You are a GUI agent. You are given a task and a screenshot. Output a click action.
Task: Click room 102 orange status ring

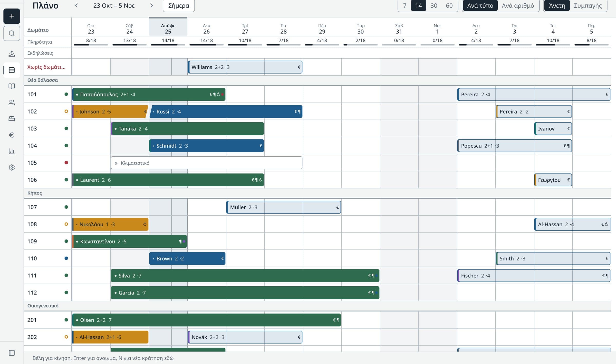(x=66, y=111)
